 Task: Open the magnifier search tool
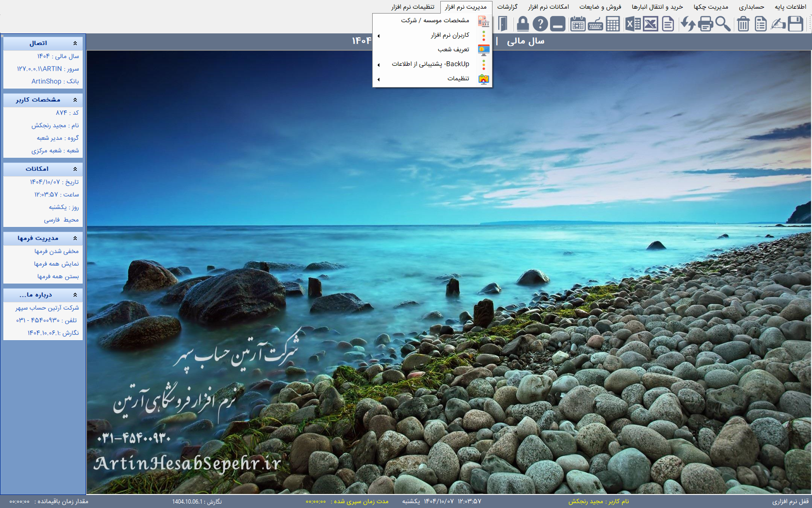[x=723, y=24]
